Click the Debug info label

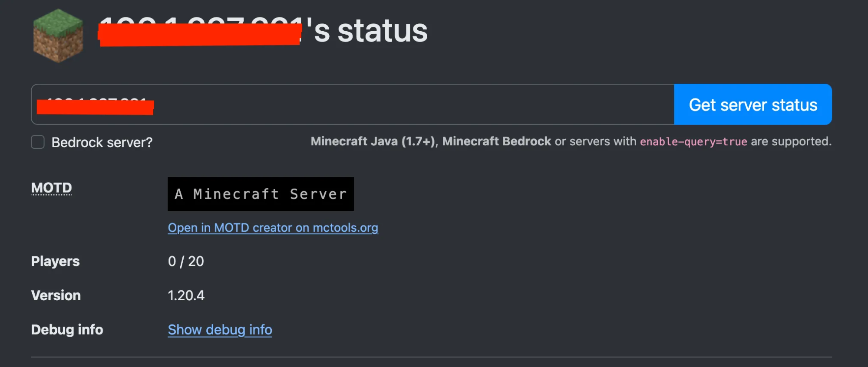(67, 330)
